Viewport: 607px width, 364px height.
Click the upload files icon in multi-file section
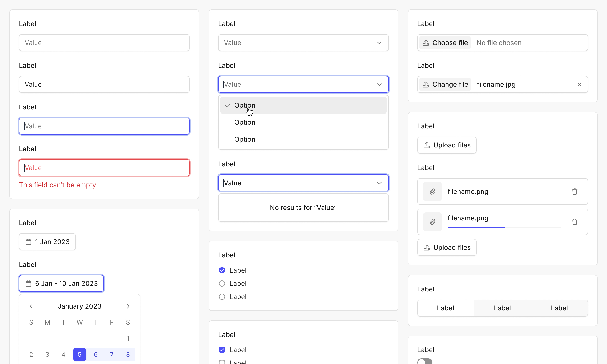(x=427, y=247)
